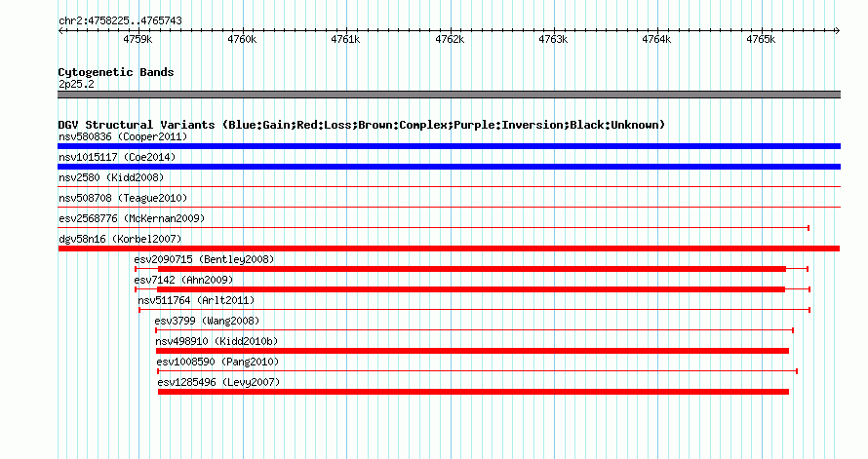
Task: Open the nsv1015117 (Coe2014) variant label
Action: tap(117, 157)
